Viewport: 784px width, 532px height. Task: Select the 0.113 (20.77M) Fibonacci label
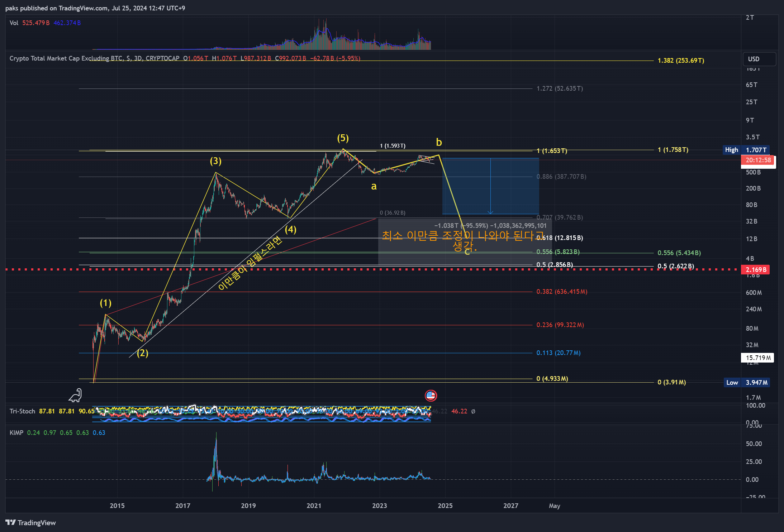click(x=559, y=353)
